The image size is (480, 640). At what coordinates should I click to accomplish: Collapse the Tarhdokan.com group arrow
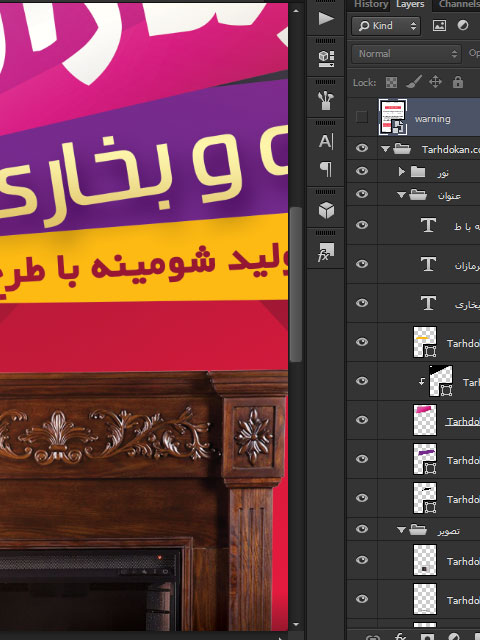point(385,149)
